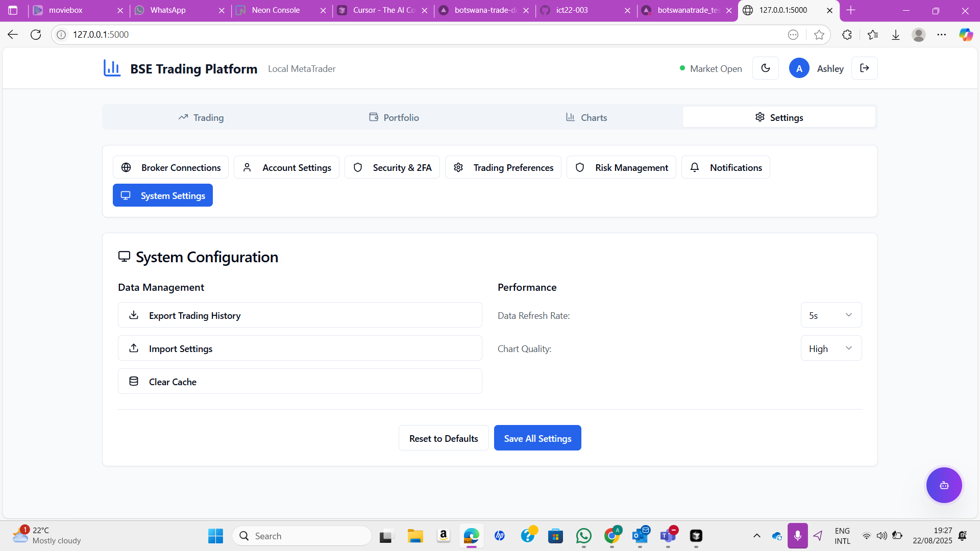The width and height of the screenshot is (980, 551).
Task: Open Broker Connections settings section
Action: (170, 167)
